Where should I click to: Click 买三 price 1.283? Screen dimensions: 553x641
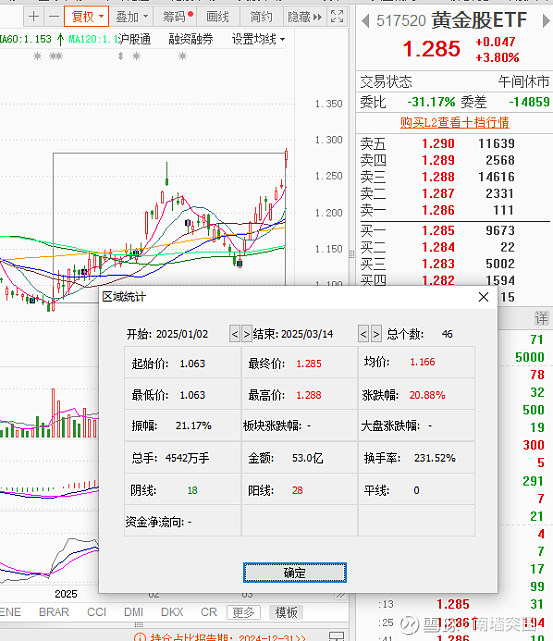[x=438, y=264]
